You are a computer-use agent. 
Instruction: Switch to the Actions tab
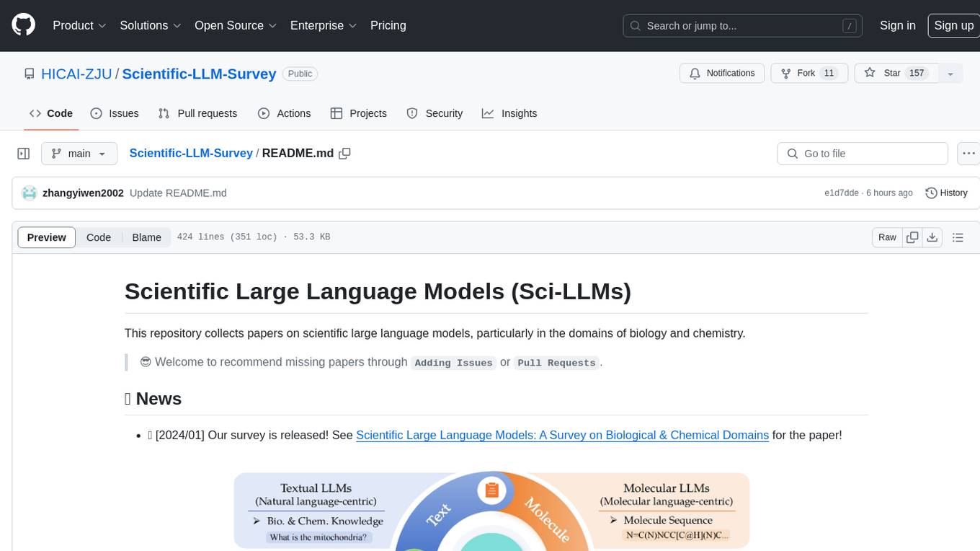pos(284,113)
